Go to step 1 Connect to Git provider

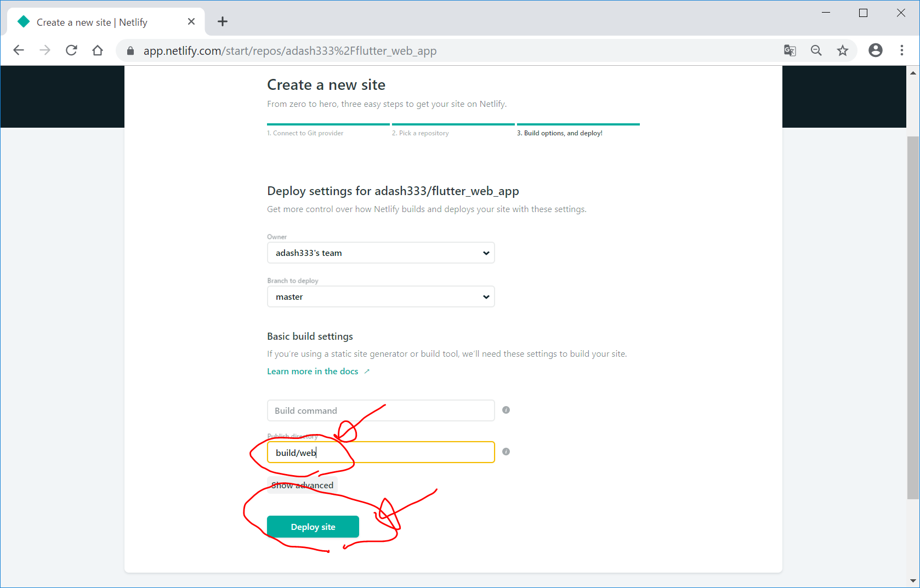pos(305,133)
